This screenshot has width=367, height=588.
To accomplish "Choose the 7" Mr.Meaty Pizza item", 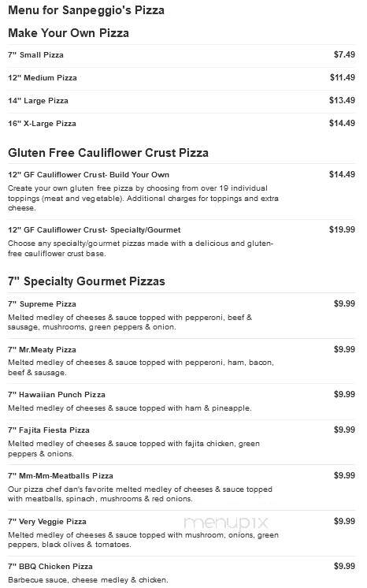I will click(42, 349).
